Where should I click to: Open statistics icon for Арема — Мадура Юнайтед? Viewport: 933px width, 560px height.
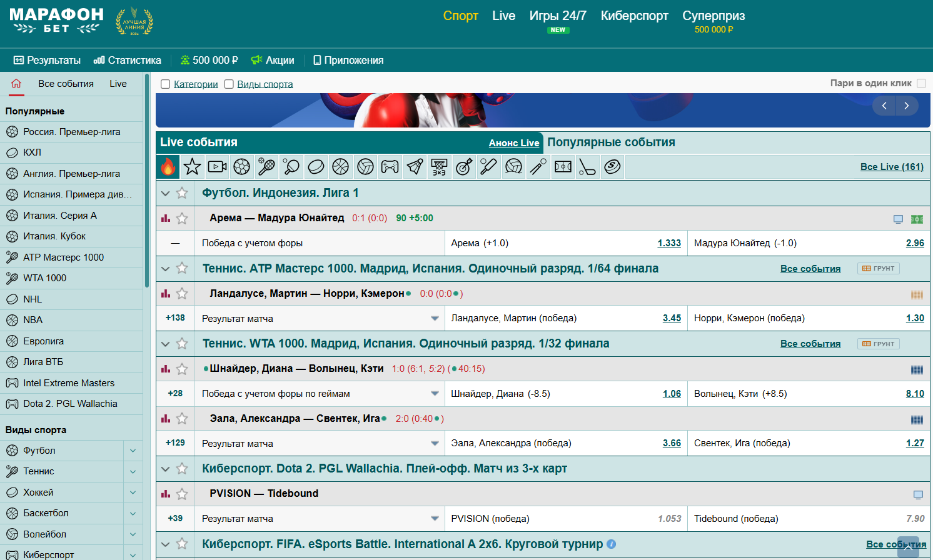click(x=166, y=218)
